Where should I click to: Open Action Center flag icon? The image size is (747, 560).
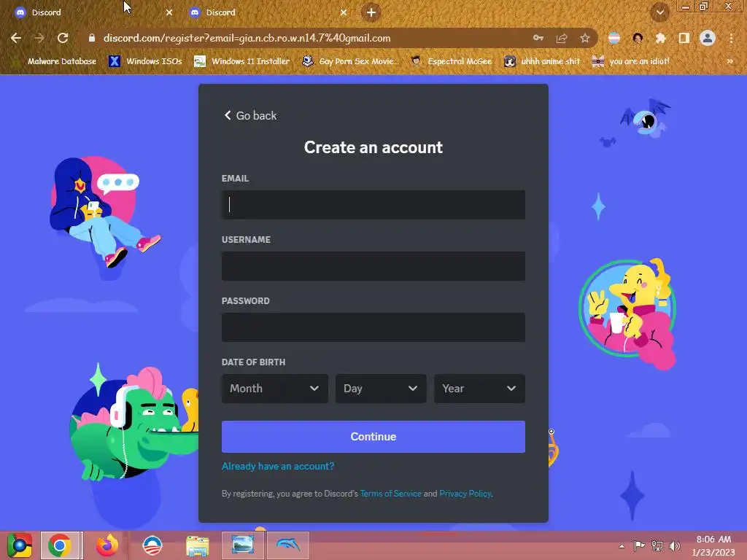tap(639, 545)
